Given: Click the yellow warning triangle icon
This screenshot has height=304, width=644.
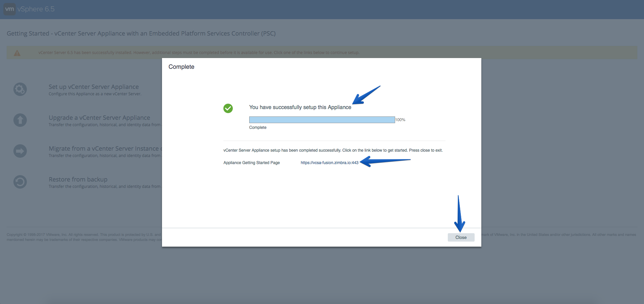Looking at the screenshot, I should 17,53.
